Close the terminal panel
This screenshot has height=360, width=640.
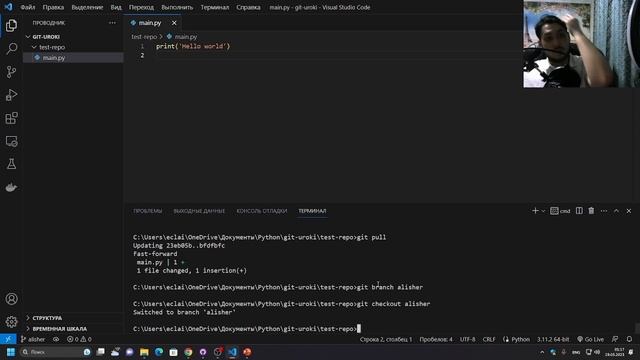click(629, 211)
